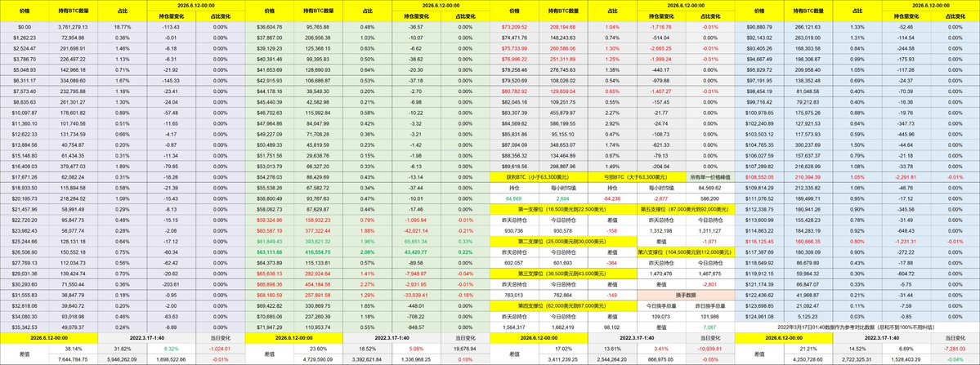Viewport: 980px width, 365px height.
Task: Click the total value 4,729,590.09
Action: click(x=318, y=359)
